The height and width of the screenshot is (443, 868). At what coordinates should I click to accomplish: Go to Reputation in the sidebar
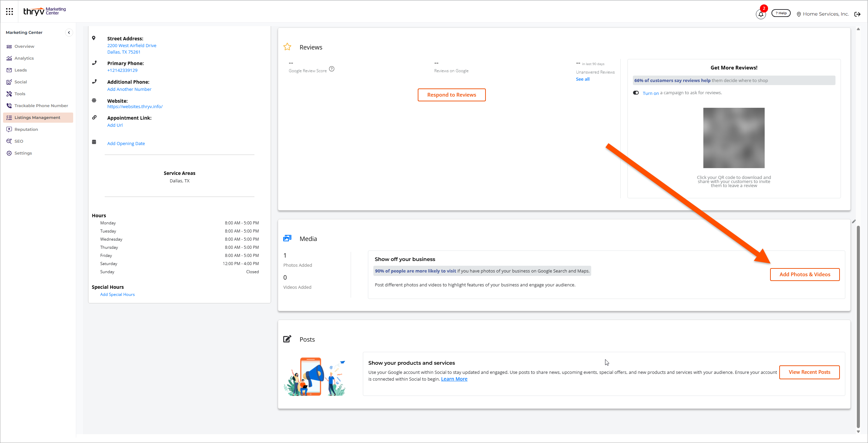pyautogui.click(x=26, y=129)
